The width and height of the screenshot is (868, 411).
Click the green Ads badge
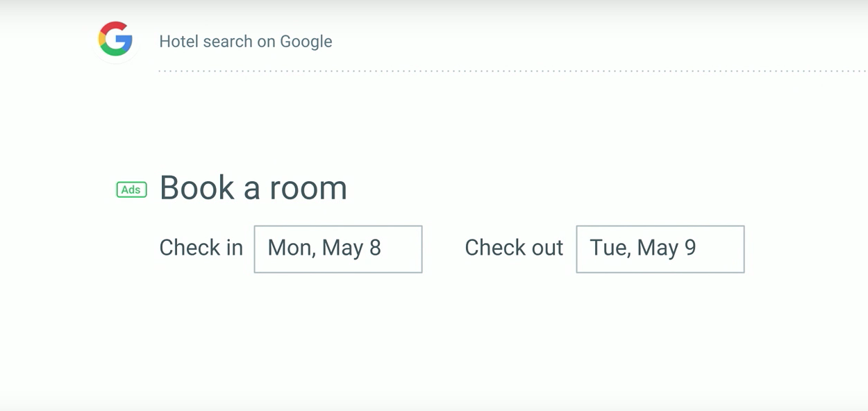(131, 190)
